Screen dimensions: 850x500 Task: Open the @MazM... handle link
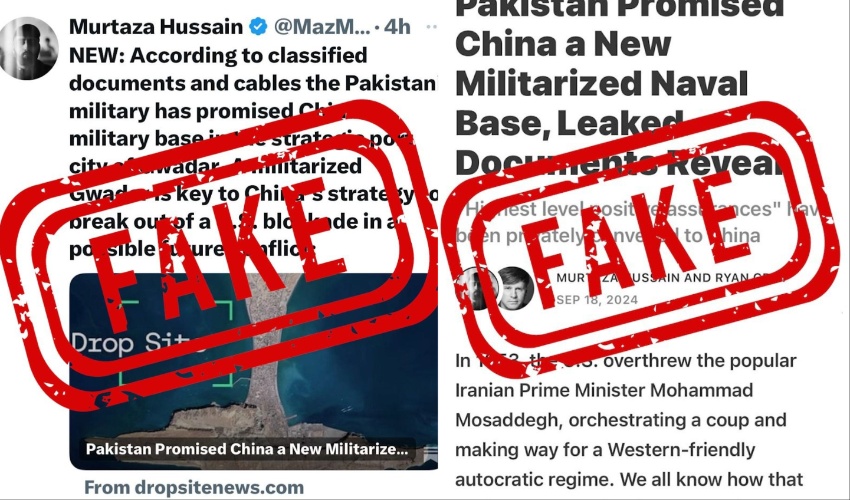pos(322,27)
